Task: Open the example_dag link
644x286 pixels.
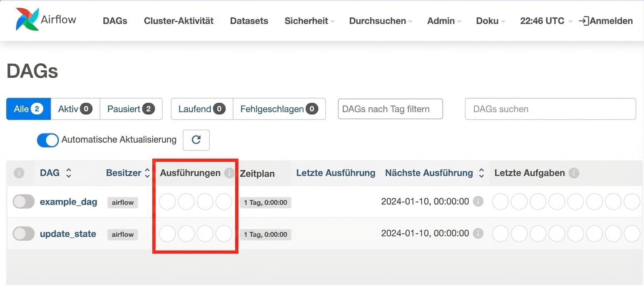Action: (x=68, y=202)
